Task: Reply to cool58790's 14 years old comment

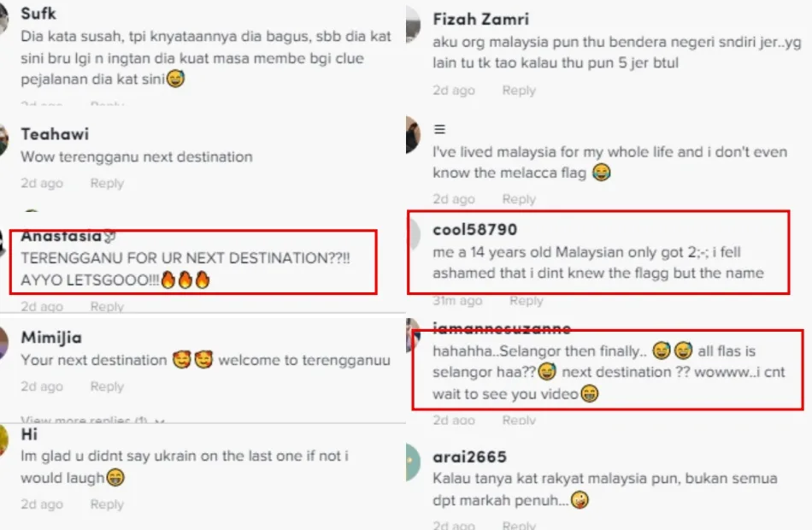Action: (x=527, y=301)
